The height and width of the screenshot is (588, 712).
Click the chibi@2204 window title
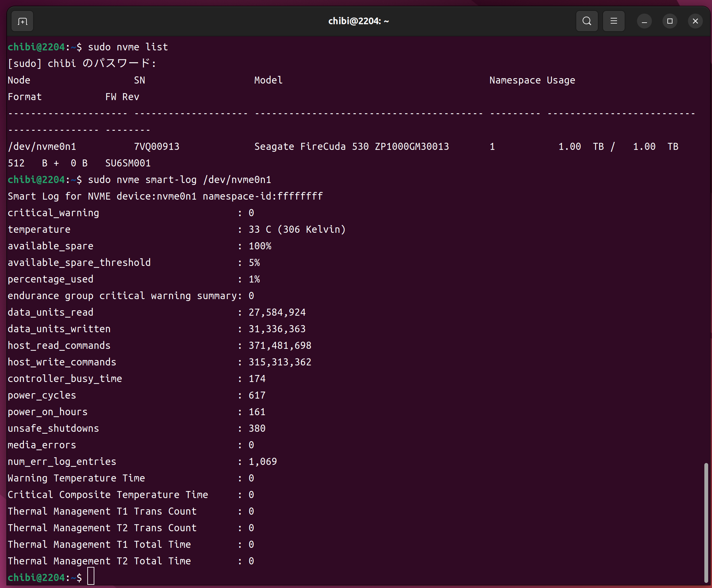[358, 21]
